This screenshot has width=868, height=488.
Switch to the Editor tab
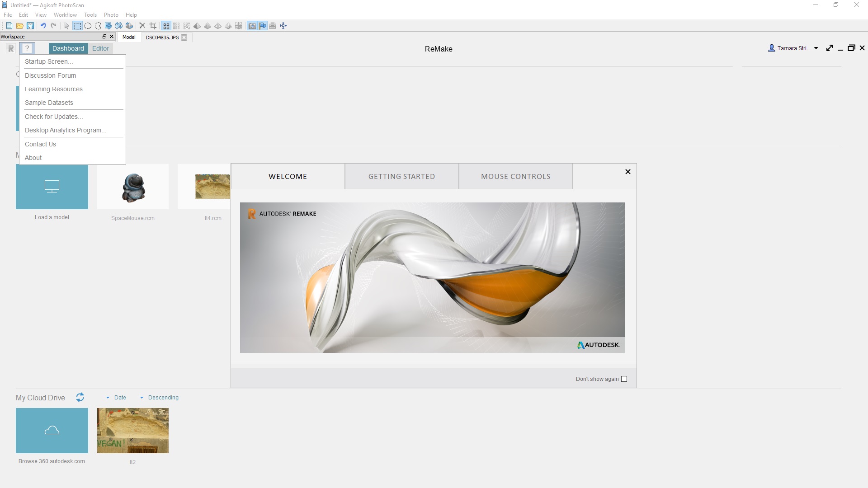pos(100,48)
